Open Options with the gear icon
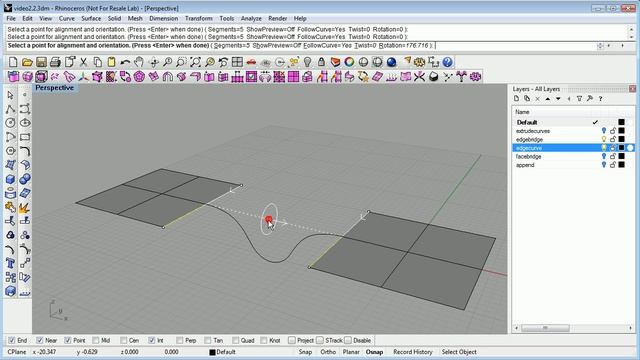The image size is (640, 360). pos(419,62)
